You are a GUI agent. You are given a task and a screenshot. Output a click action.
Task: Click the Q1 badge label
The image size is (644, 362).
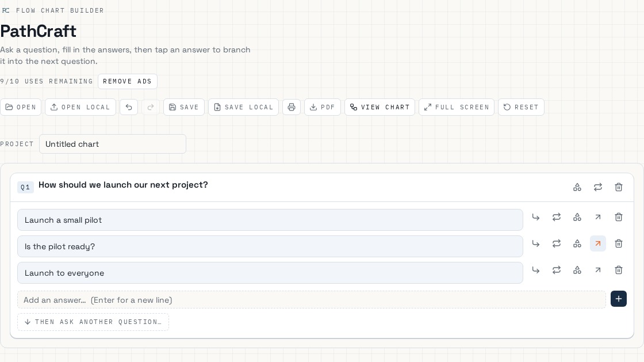[25, 188]
